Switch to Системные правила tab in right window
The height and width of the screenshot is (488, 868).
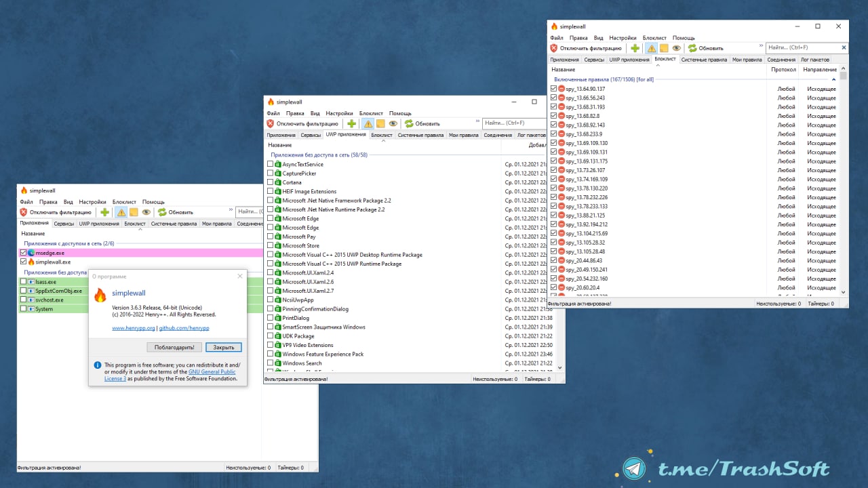(x=704, y=60)
